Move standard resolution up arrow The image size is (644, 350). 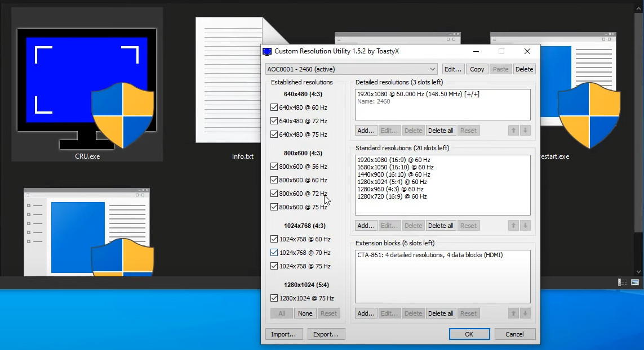pos(513,226)
